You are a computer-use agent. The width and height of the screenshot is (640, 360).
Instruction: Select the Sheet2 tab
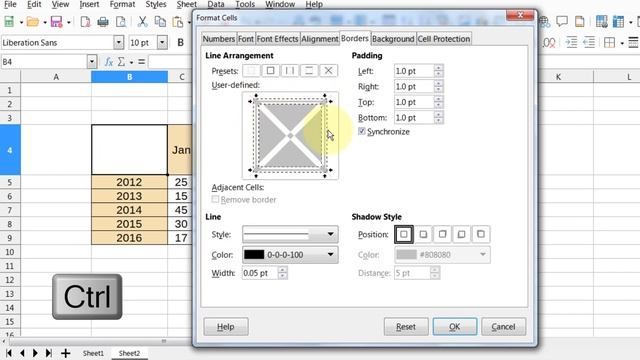tap(129, 353)
